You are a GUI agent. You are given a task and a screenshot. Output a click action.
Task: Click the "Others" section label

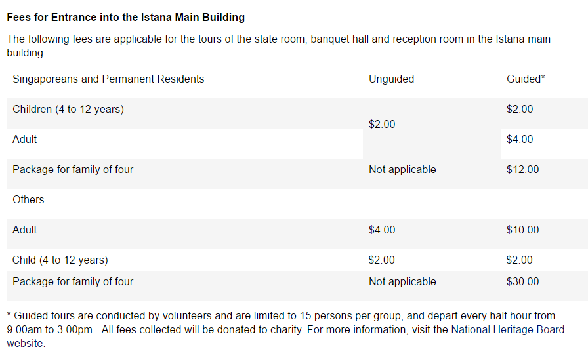(x=28, y=199)
